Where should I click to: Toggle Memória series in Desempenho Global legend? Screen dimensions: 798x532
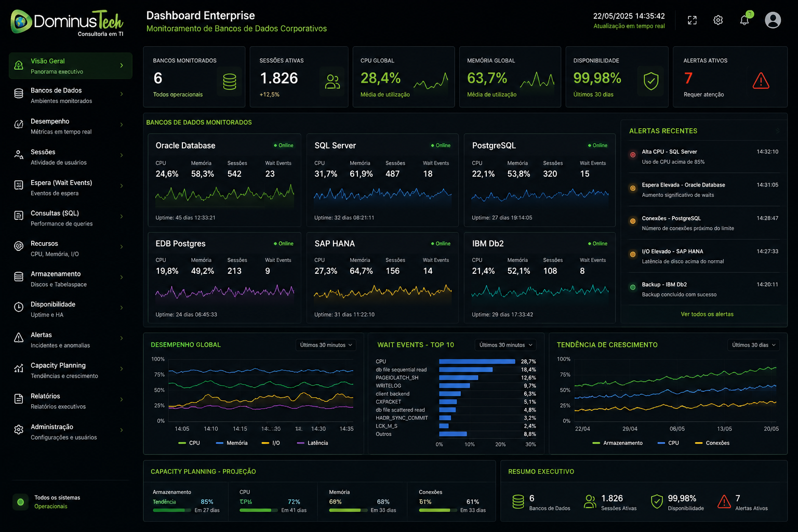pyautogui.click(x=232, y=443)
